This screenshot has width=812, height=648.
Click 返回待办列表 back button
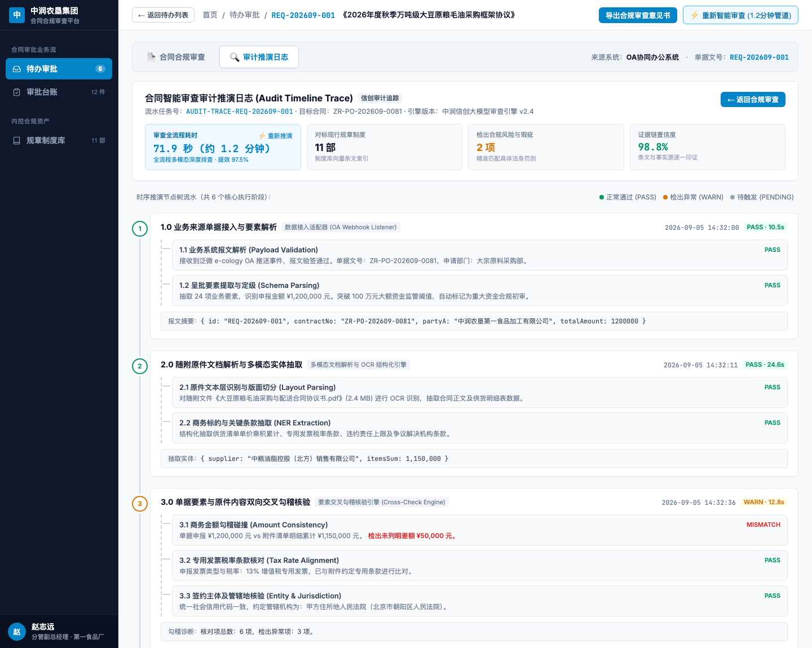click(x=163, y=15)
